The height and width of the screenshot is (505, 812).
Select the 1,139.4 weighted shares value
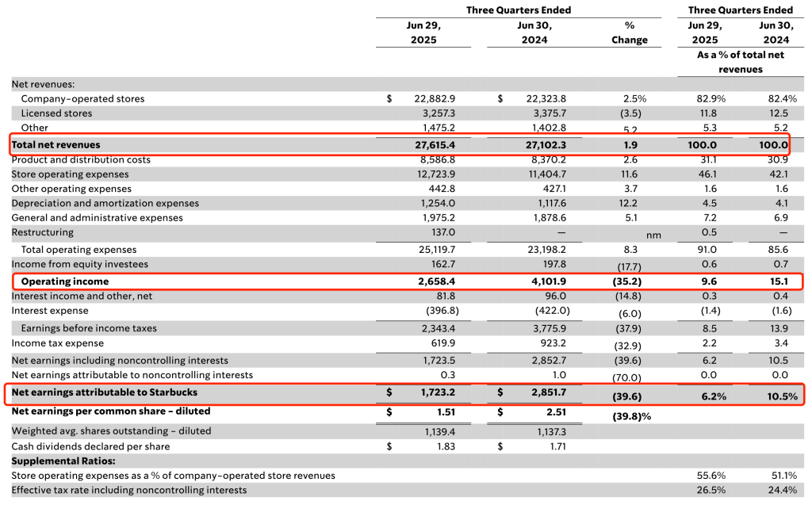pyautogui.click(x=439, y=431)
